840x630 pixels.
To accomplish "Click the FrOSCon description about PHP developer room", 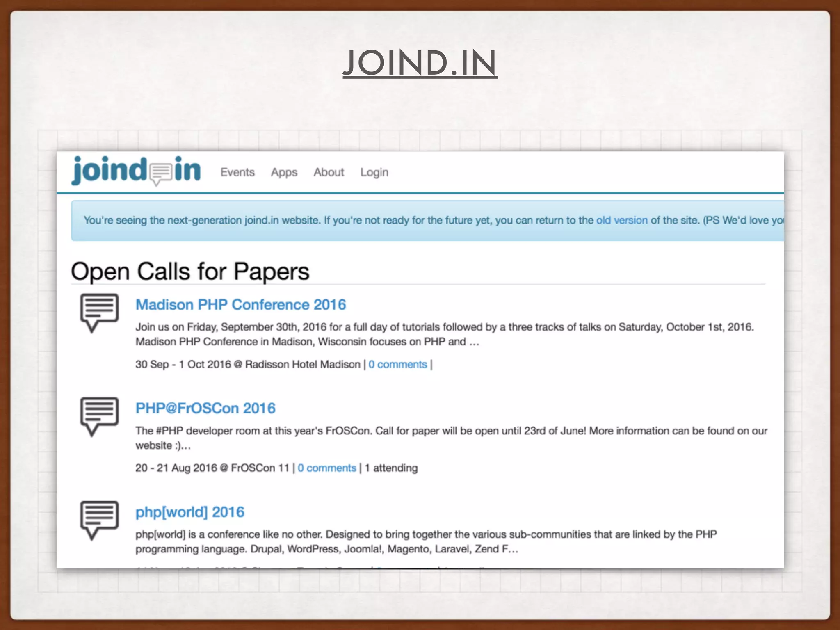I will tap(451, 438).
